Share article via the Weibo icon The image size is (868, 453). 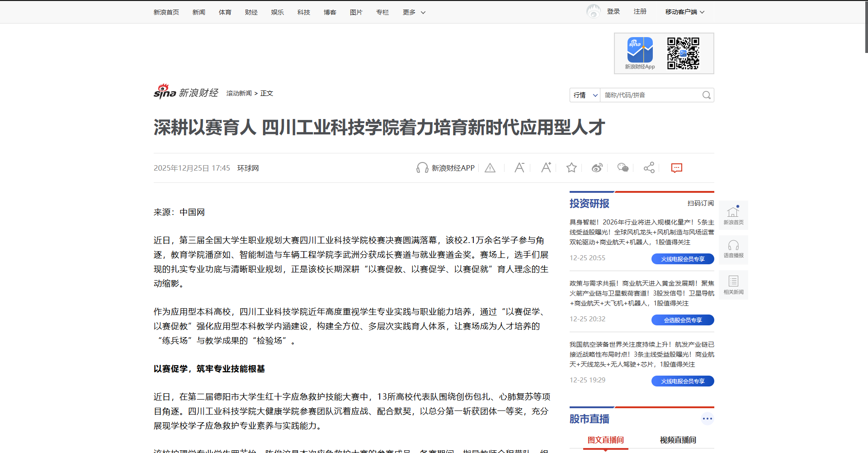(597, 168)
